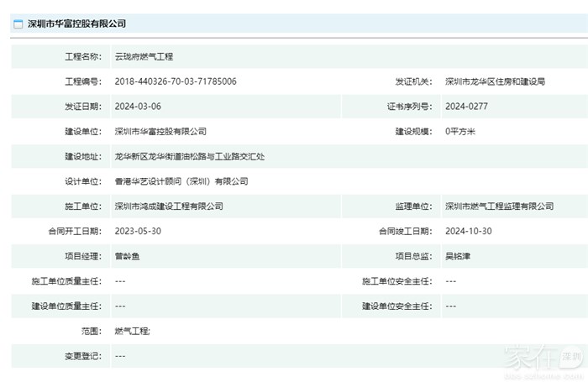Click the issuing authority 深圳市龙华区住房和建设局
The width and height of the screenshot is (588, 382).
point(495,81)
